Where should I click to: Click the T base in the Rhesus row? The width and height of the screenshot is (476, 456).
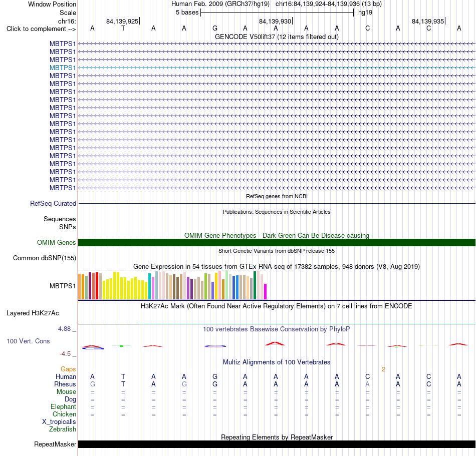[x=123, y=384]
